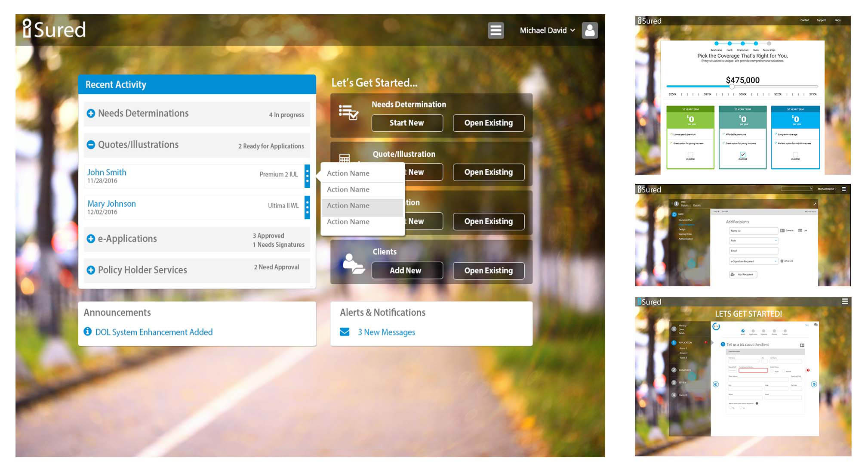Click Start New Needs Determination
Screen dimensions: 868x471
click(x=406, y=123)
